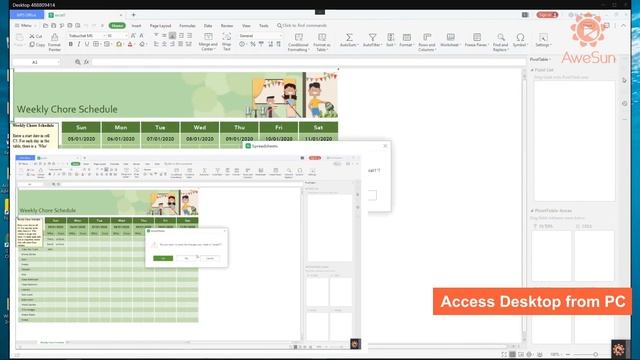Select the '06/01/2020' date cell
Screen dimensions: 640x360
click(x=121, y=139)
